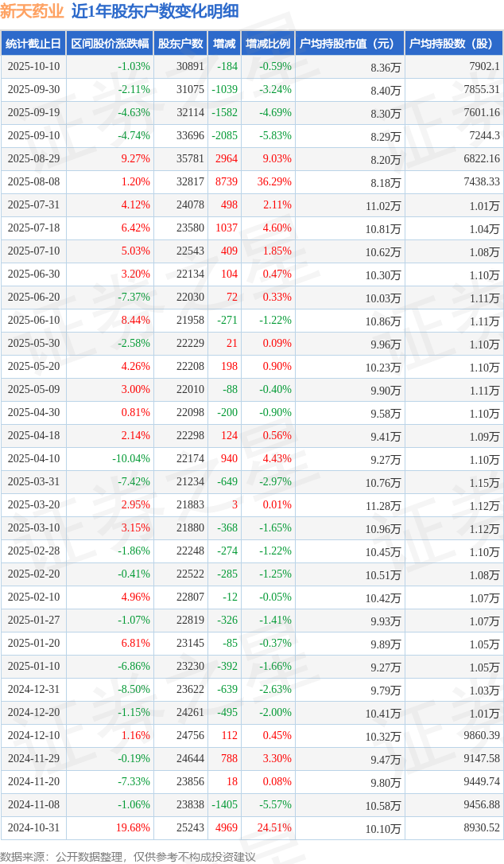504x864 pixels.
Task: Select the 增减比例 column header
Action: [268, 44]
